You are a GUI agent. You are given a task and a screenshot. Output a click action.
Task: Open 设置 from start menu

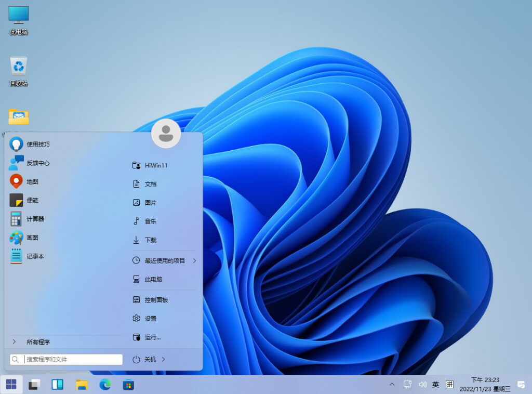(150, 319)
